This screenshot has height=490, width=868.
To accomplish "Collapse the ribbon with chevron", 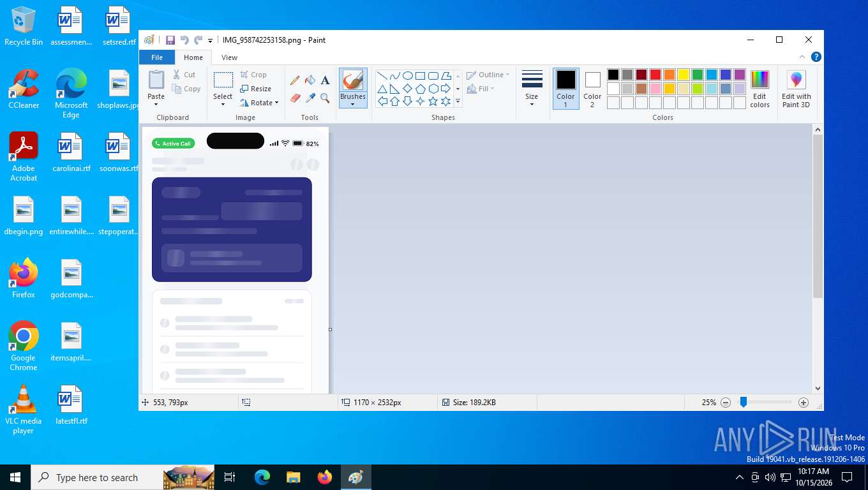I will [x=802, y=57].
